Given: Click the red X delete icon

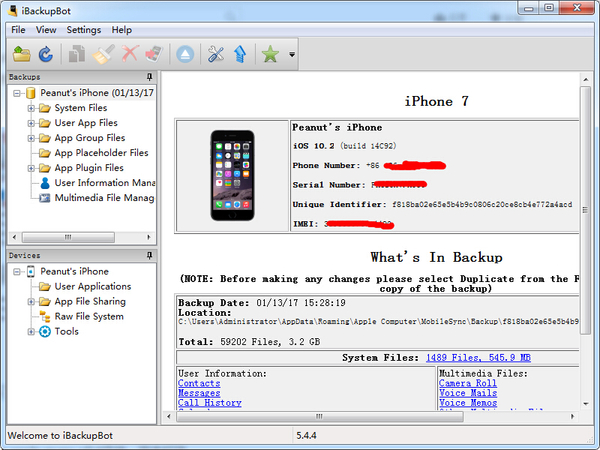Looking at the screenshot, I should tap(130, 54).
